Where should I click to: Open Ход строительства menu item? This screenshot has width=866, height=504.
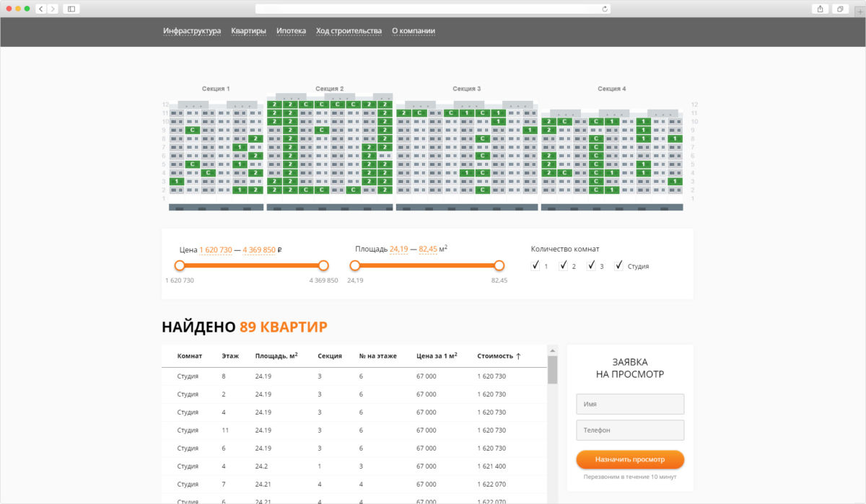pos(349,31)
